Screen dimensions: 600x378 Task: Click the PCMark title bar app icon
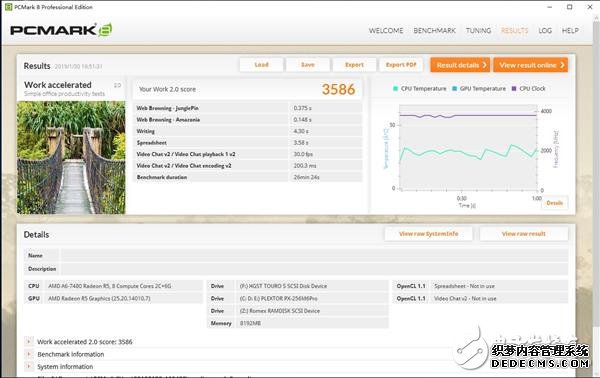click(8, 7)
